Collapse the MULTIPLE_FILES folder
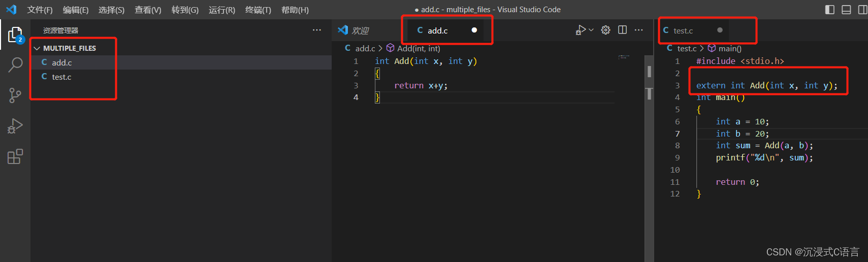The width and height of the screenshot is (868, 262). [37, 48]
